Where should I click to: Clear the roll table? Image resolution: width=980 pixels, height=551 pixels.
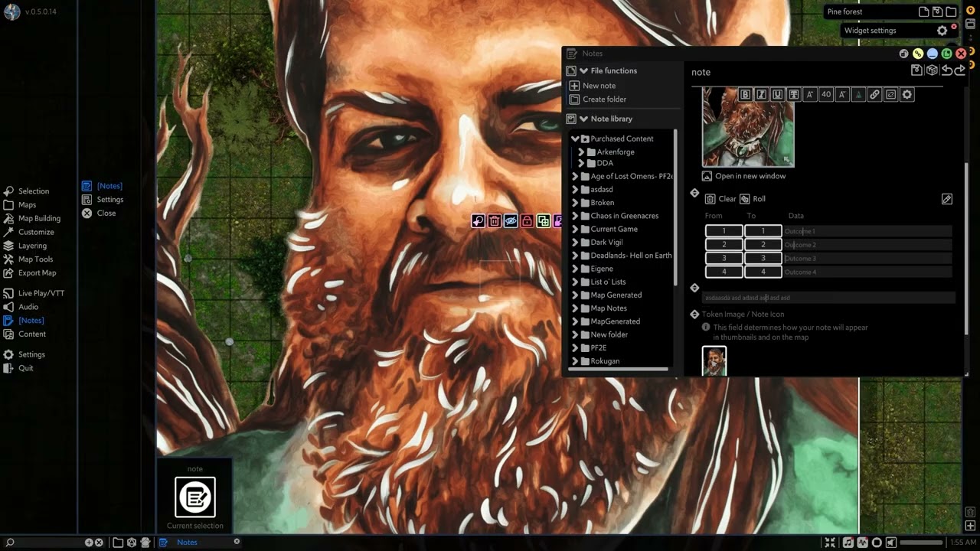pos(720,199)
